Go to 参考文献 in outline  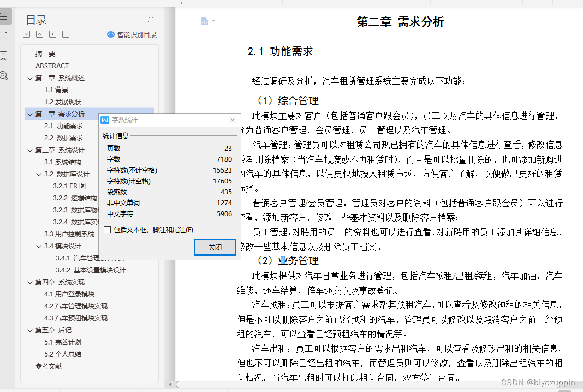[x=49, y=366]
